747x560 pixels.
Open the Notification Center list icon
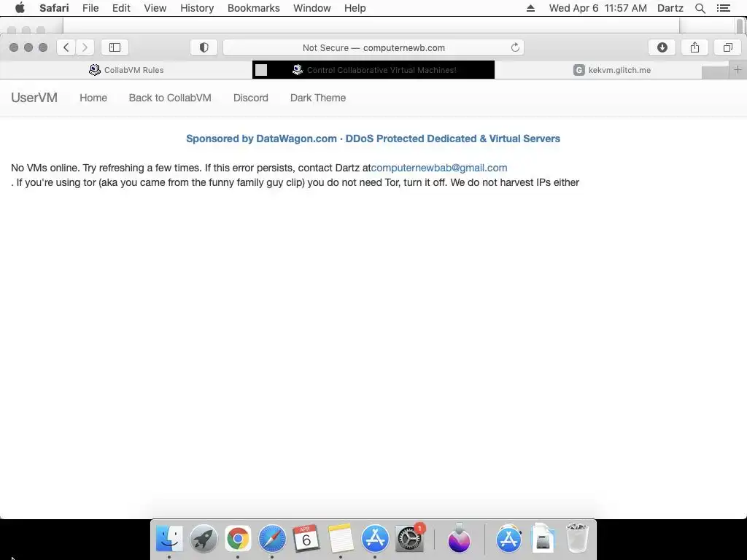tap(723, 8)
